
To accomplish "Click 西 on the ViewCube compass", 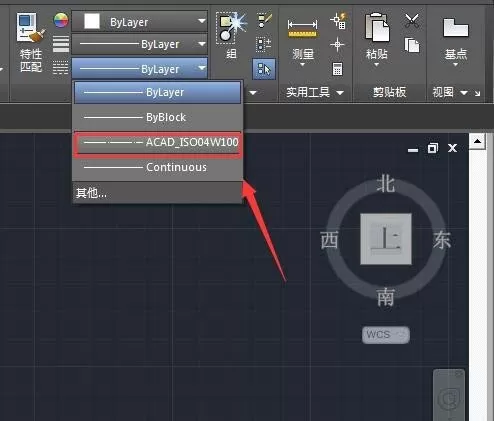I will point(329,240).
